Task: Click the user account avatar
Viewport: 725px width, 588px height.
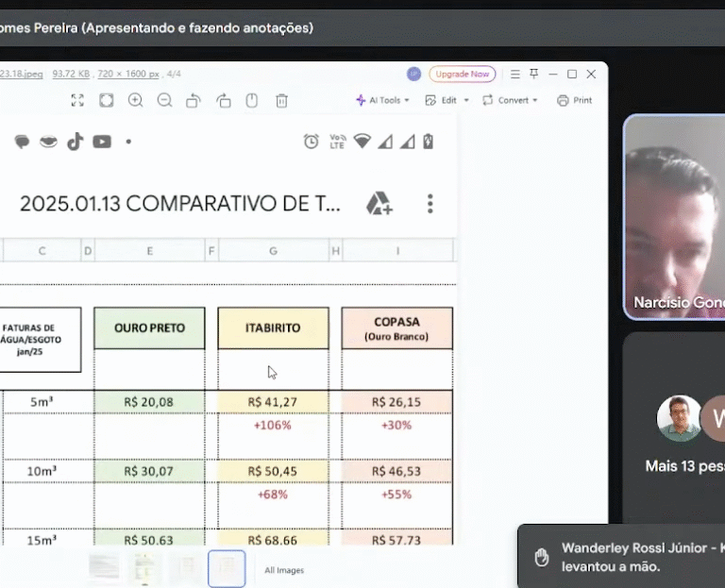Action: 413,74
